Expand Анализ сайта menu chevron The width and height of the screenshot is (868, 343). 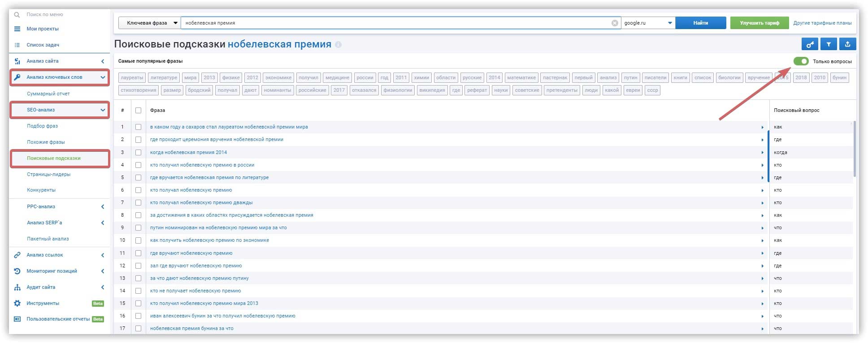(x=103, y=61)
